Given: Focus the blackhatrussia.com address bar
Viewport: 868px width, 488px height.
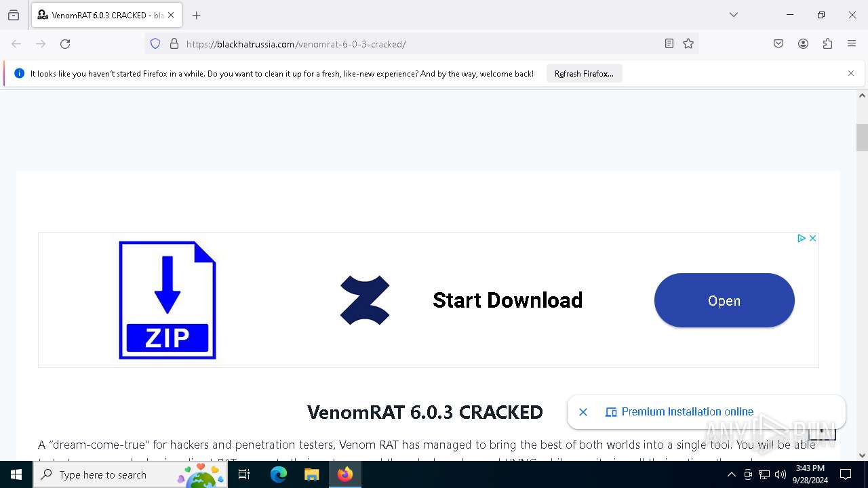Looking at the screenshot, I should [x=420, y=44].
